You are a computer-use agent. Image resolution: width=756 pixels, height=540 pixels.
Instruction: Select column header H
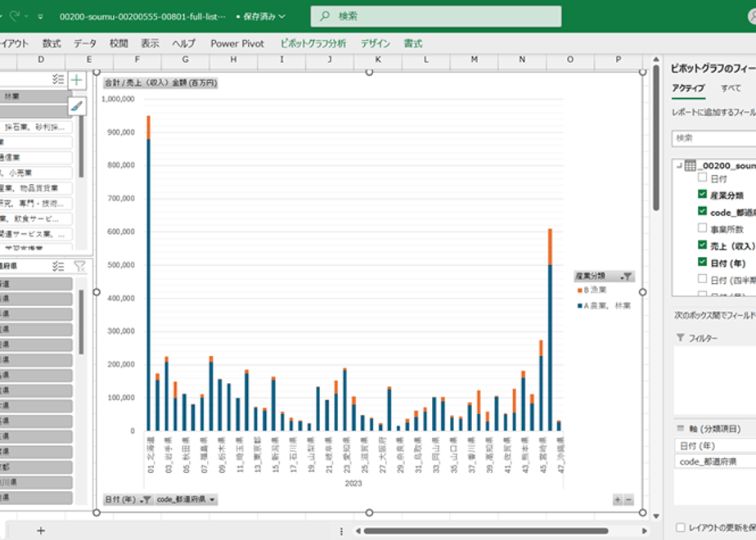click(233, 59)
